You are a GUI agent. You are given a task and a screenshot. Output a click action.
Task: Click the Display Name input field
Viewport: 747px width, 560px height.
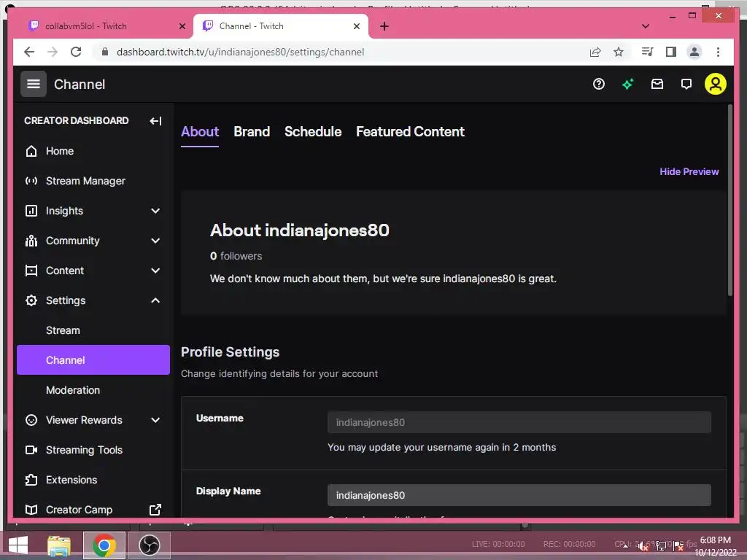pyautogui.click(x=519, y=495)
